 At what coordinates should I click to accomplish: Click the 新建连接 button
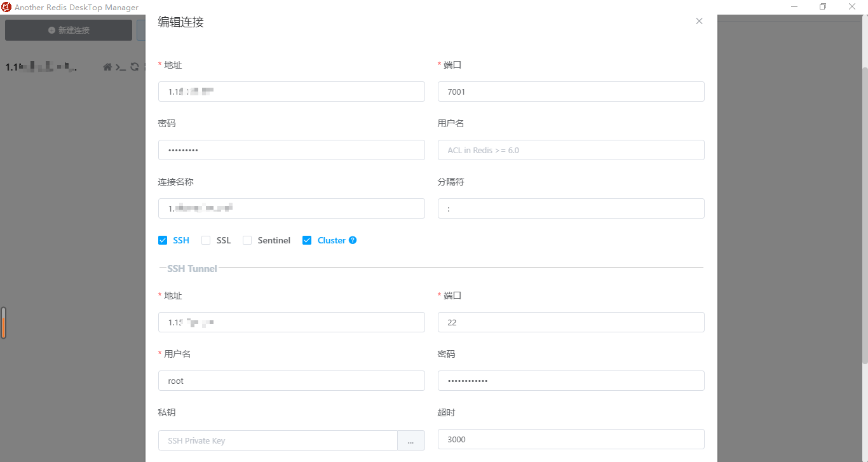[68, 30]
